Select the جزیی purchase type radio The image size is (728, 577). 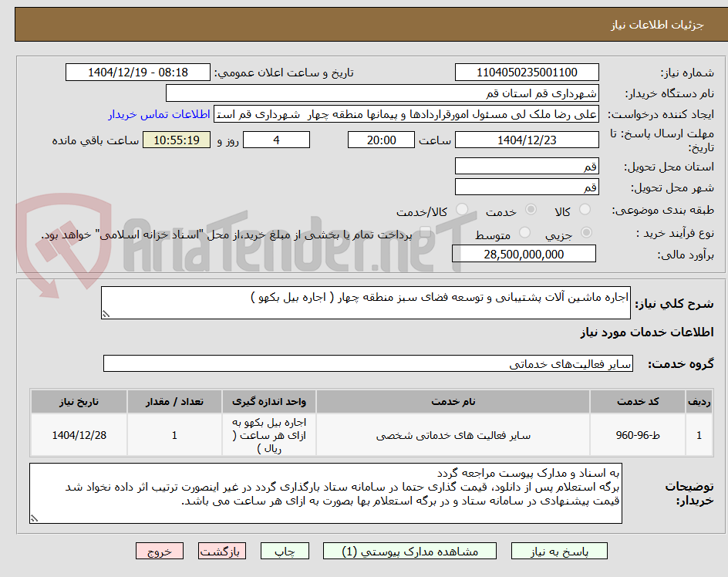586,232
